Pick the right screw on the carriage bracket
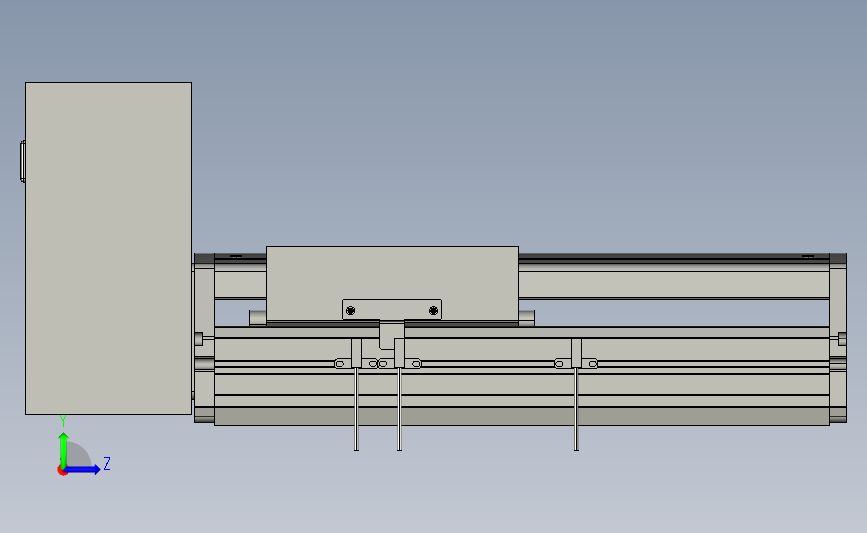 (x=434, y=311)
